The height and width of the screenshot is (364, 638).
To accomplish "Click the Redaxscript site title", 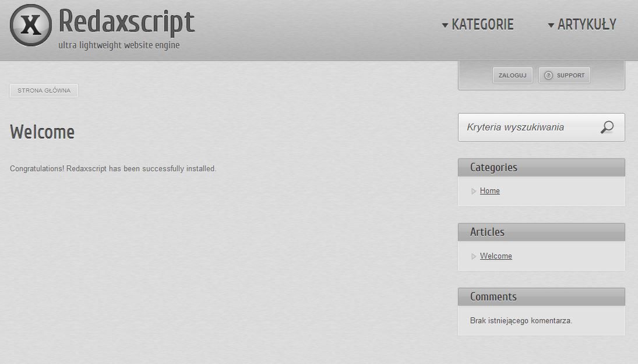I will click(126, 22).
